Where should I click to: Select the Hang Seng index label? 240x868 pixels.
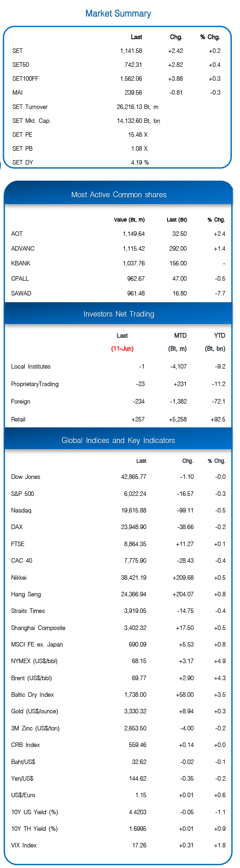[x=26, y=595]
